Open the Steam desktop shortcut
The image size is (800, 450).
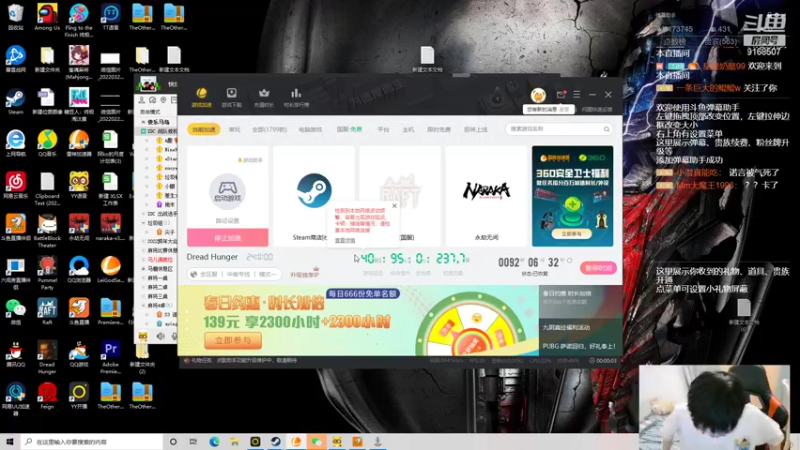(x=15, y=102)
